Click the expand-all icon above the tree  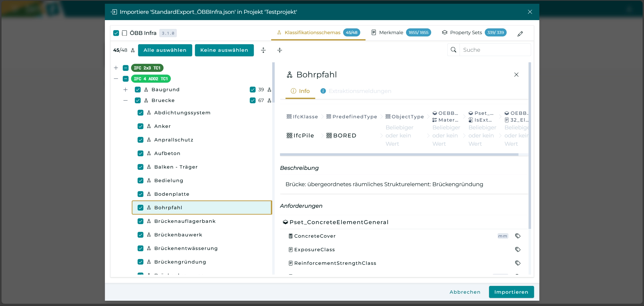[x=263, y=50]
